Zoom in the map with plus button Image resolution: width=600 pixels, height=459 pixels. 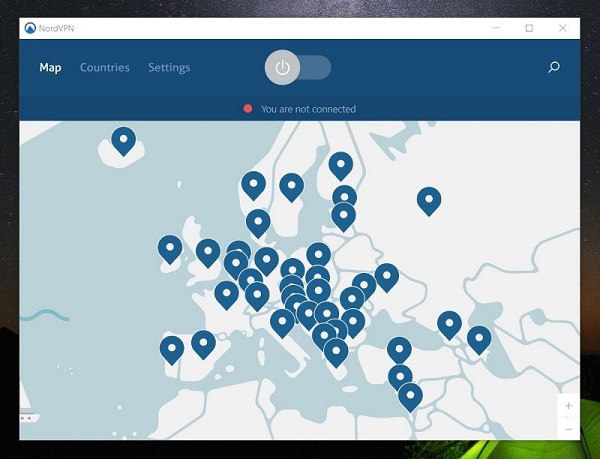tap(568, 405)
